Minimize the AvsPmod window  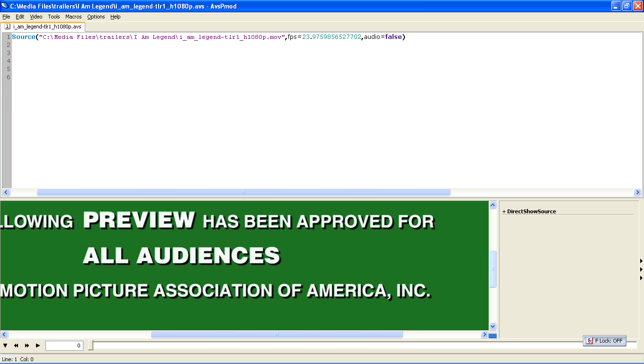point(616,6)
